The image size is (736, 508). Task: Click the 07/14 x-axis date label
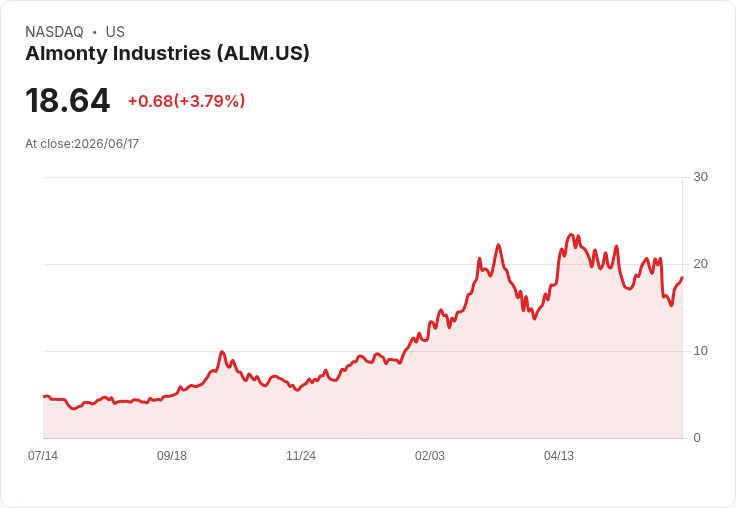43,456
